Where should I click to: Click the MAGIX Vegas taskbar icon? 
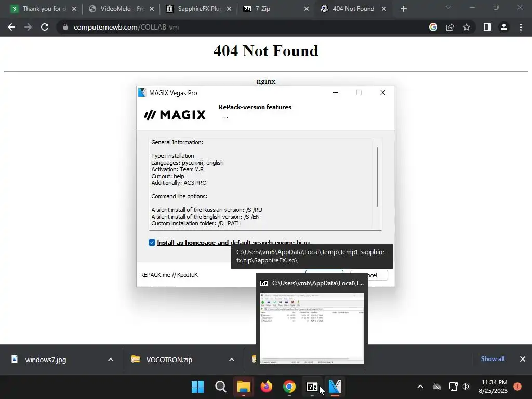[x=335, y=387]
